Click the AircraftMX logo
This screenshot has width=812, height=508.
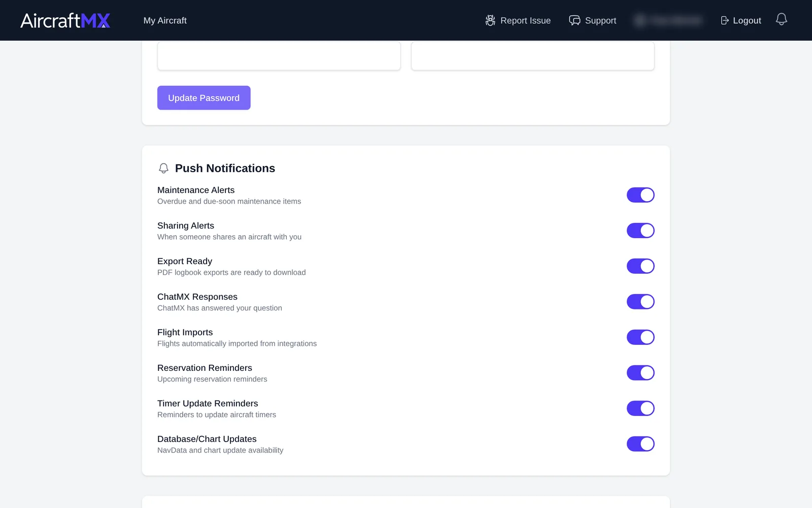pos(65,20)
